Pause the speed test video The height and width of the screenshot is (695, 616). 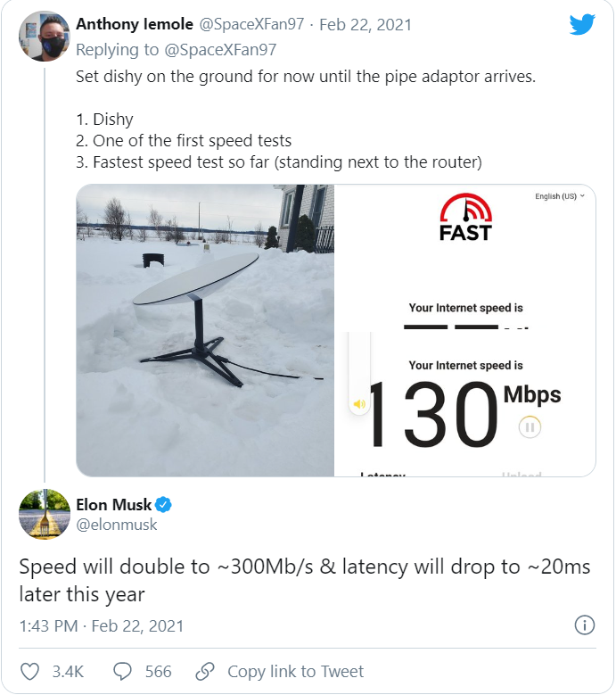click(530, 427)
